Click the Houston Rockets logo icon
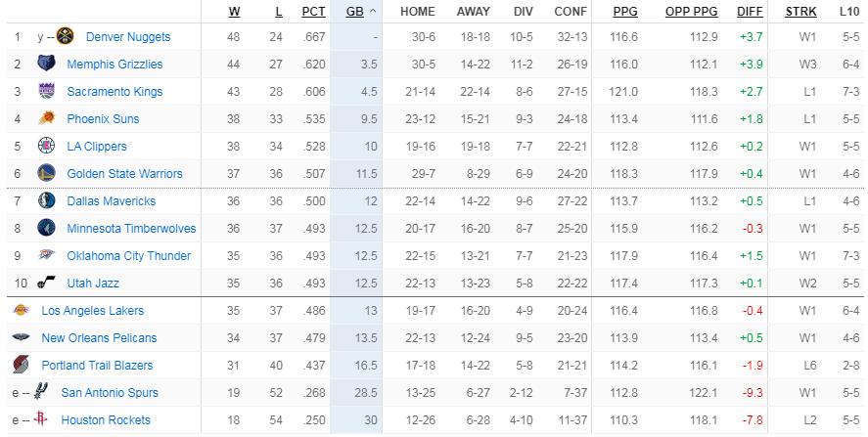 tap(40, 420)
